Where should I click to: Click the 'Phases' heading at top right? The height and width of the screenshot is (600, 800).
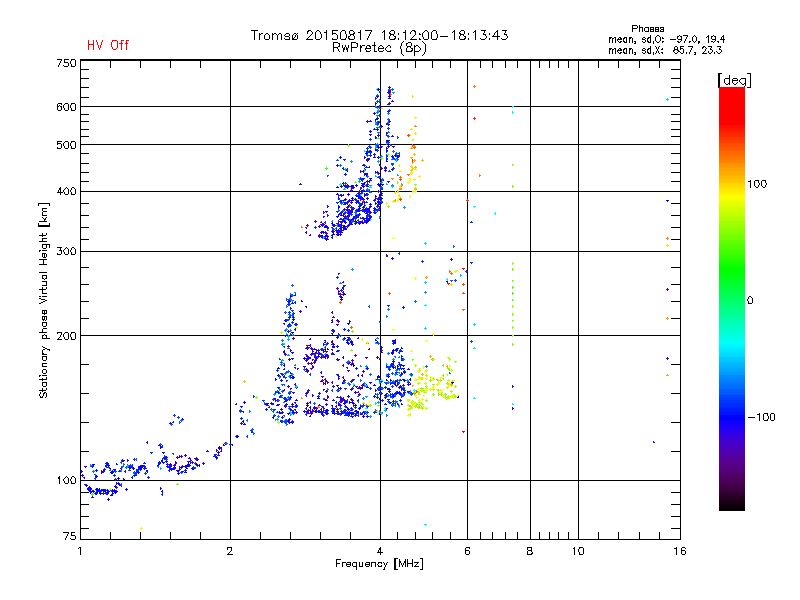click(x=647, y=29)
